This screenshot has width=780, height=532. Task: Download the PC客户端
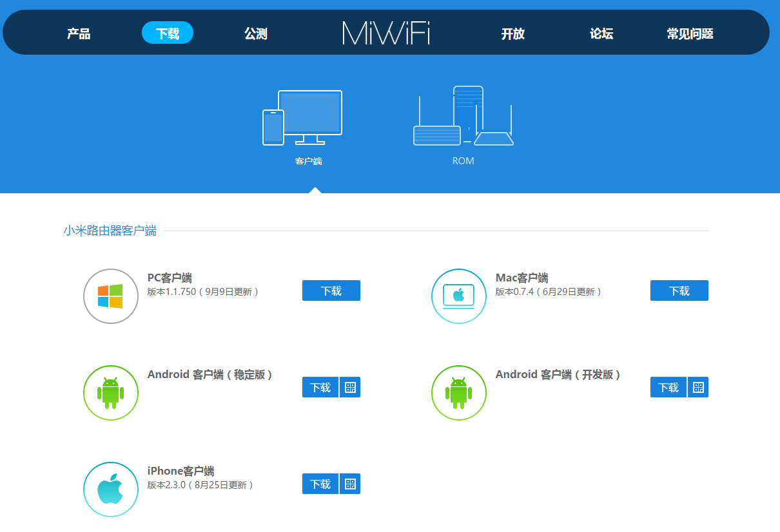pyautogui.click(x=331, y=290)
